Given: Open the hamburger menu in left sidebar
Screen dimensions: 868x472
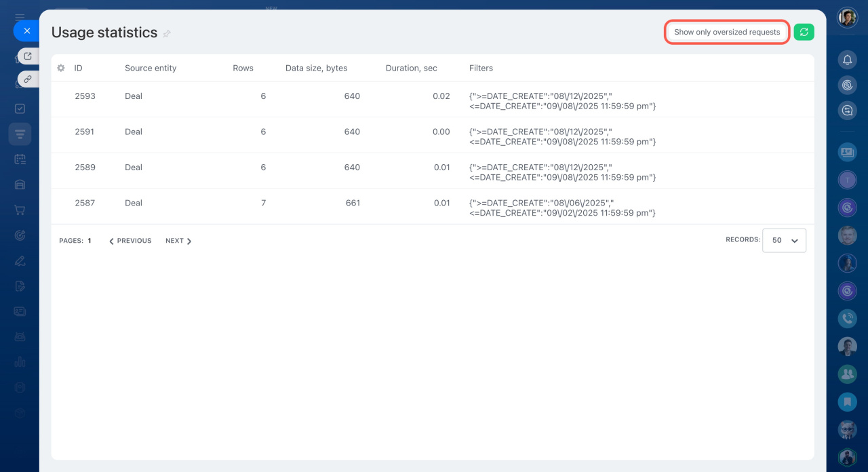Looking at the screenshot, I should pos(20,17).
